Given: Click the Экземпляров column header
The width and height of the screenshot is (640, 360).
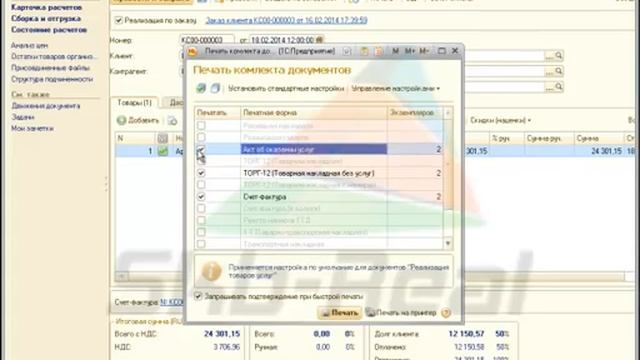Looking at the screenshot, I should tap(415, 113).
